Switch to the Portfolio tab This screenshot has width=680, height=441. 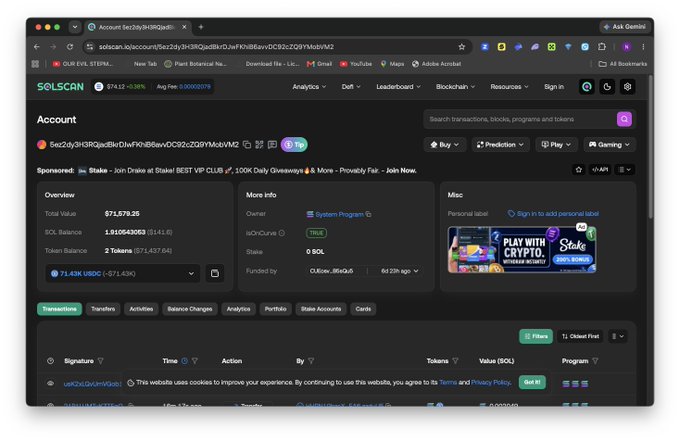coord(275,309)
